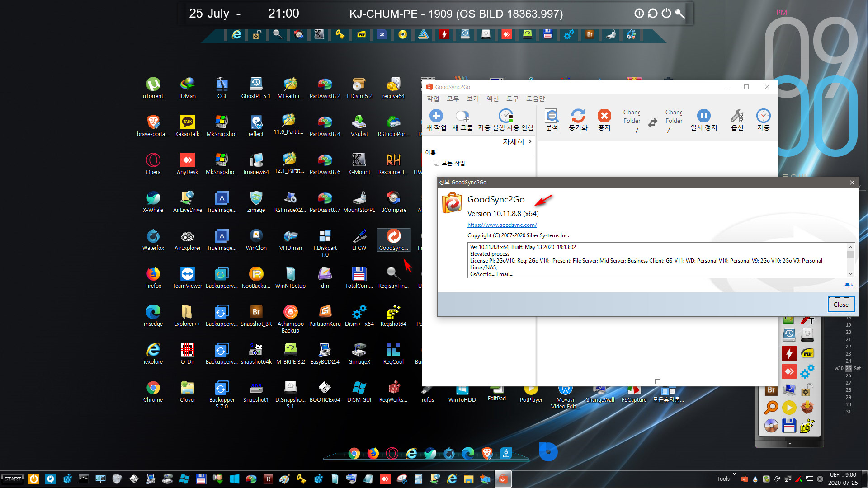
Task: Open the 작업 menu in GoodSync2Go
Action: 433,99
